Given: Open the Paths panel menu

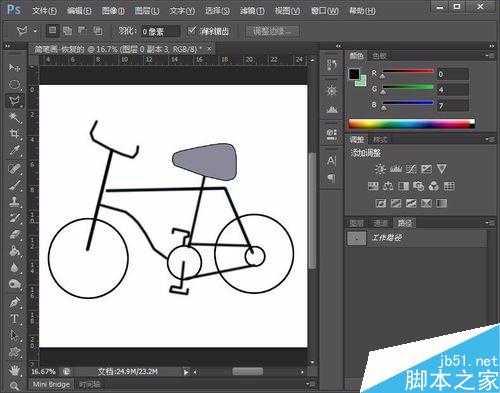Looking at the screenshot, I should (x=490, y=222).
